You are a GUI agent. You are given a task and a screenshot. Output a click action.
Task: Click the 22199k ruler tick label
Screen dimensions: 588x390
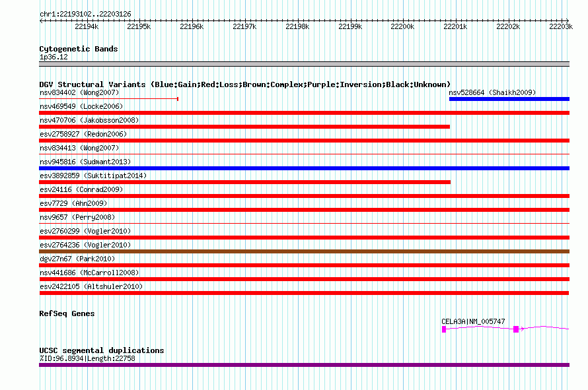(350, 26)
